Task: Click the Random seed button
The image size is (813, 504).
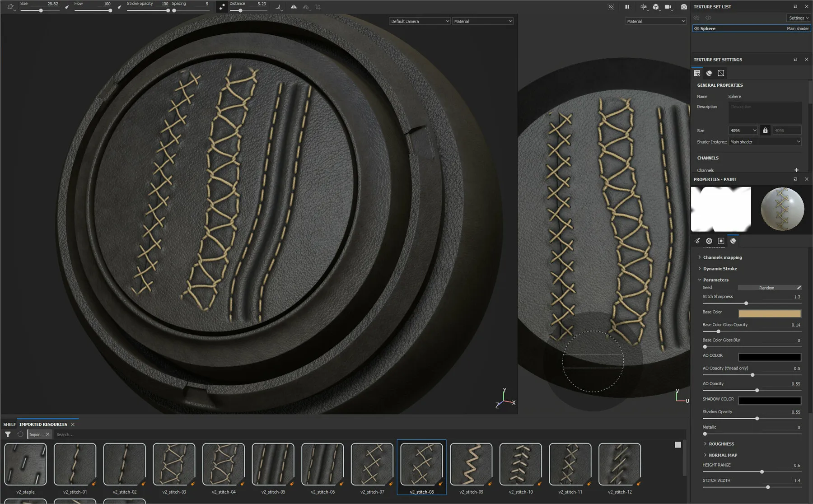Action: tap(766, 288)
